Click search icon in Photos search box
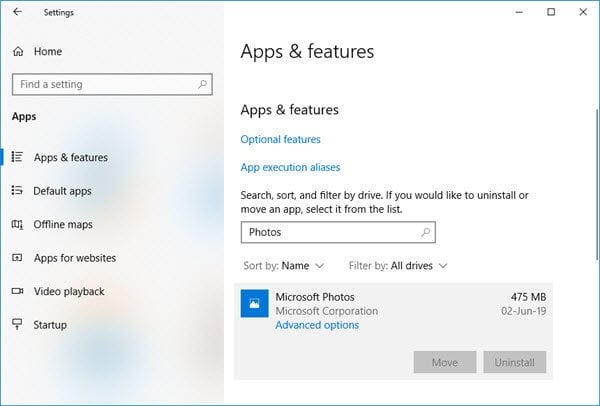Viewport: 600px width, 406px height. coord(426,232)
